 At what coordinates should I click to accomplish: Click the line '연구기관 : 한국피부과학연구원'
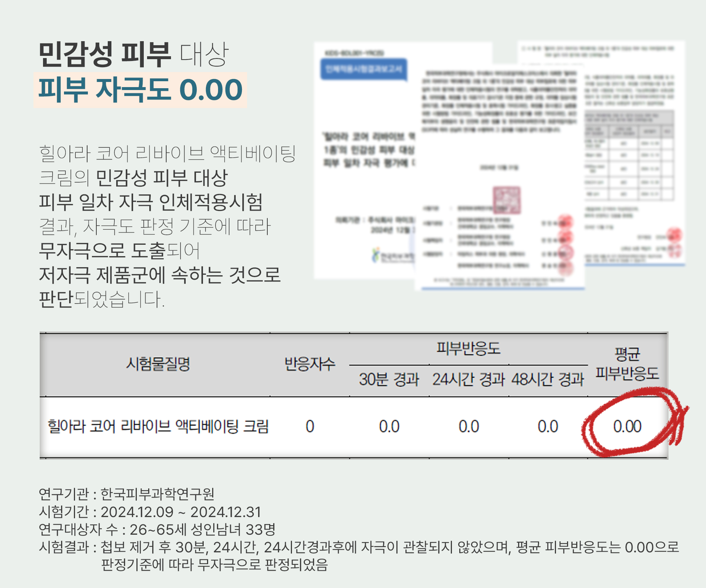click(126, 494)
